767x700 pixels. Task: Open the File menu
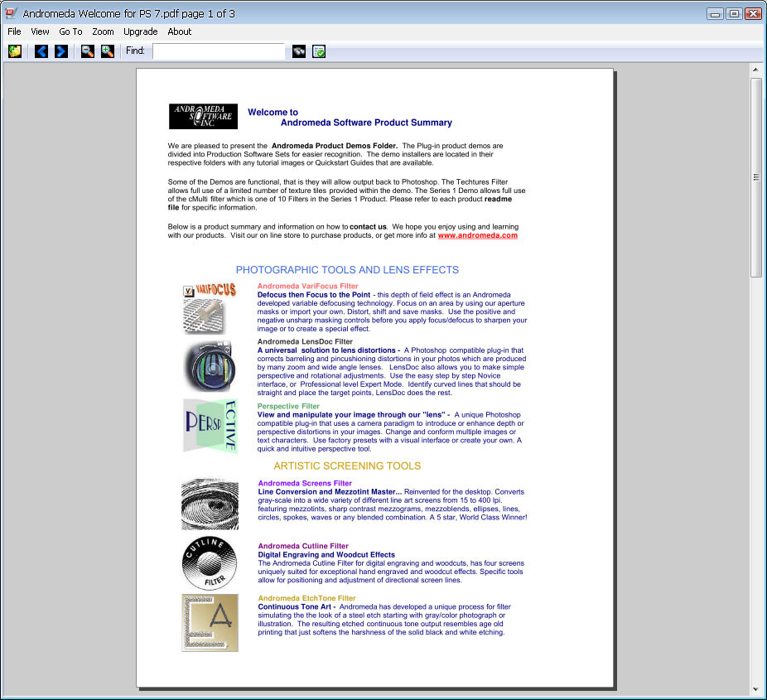point(14,31)
